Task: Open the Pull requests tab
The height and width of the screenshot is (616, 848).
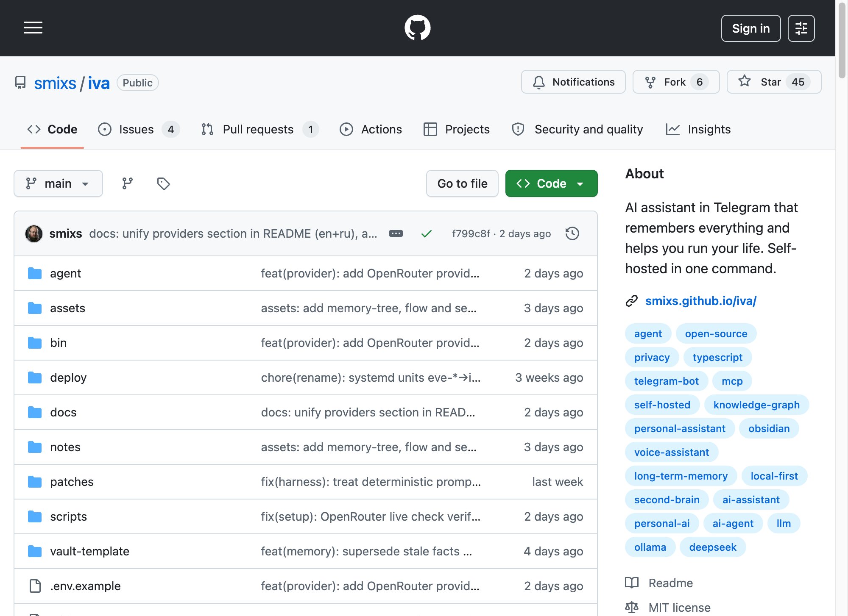Action: [259, 129]
